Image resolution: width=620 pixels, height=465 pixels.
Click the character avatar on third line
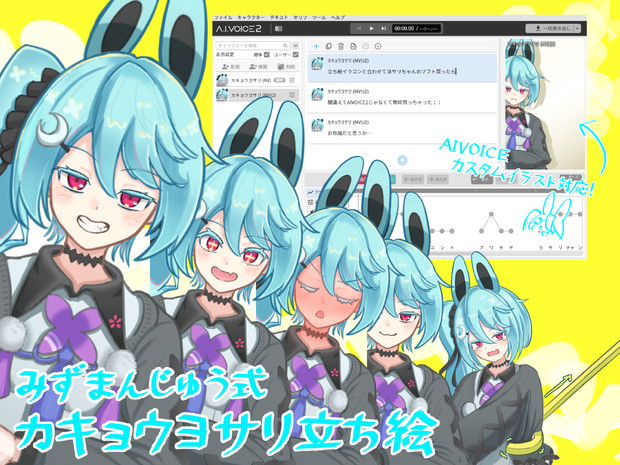tap(318, 125)
